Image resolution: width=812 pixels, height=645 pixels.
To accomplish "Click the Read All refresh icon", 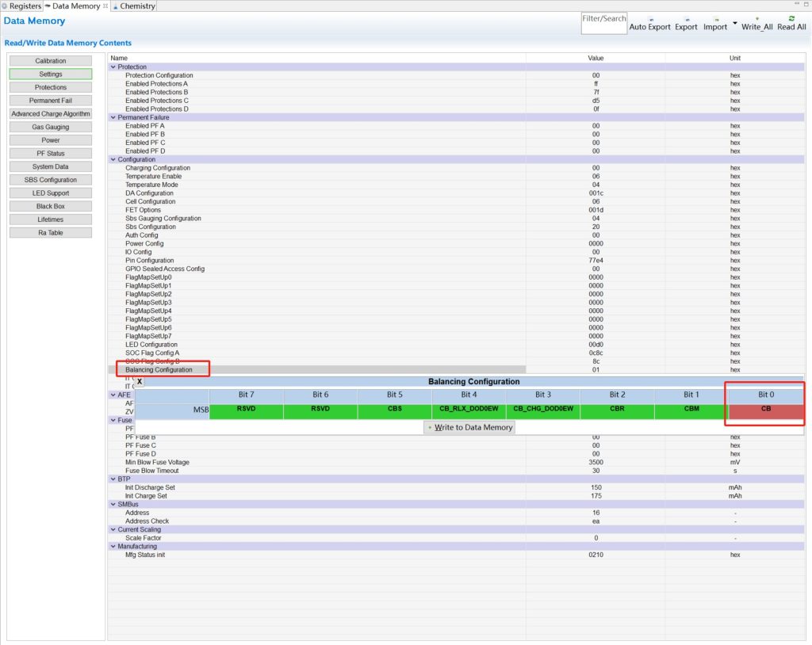I will pos(791,18).
